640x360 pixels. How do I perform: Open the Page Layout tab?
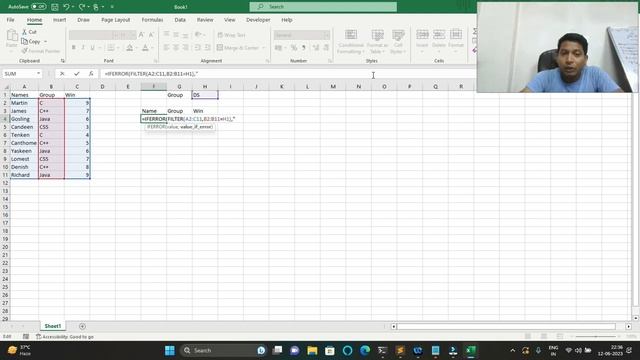[116, 20]
